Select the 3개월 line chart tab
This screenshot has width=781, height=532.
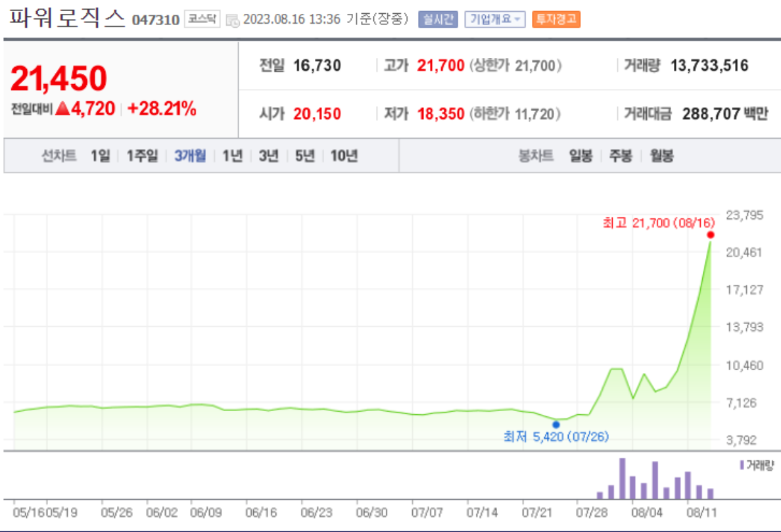(190, 156)
